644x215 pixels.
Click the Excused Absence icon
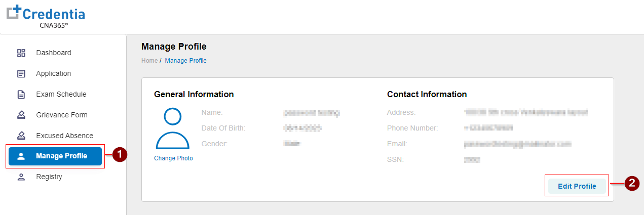tap(21, 136)
